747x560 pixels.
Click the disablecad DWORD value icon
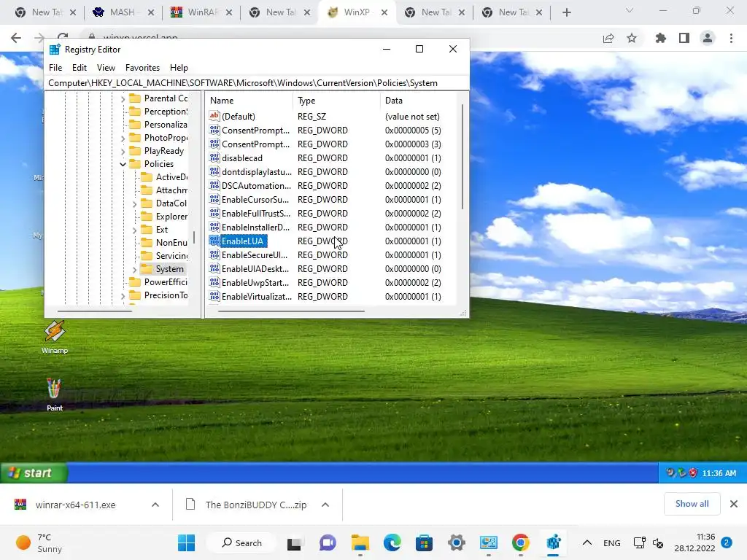pos(214,157)
